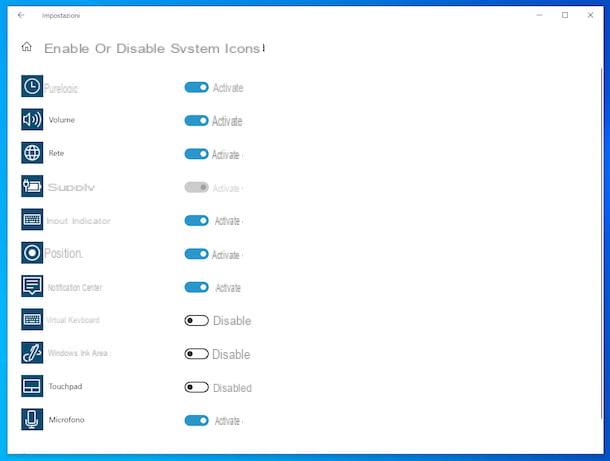This screenshot has height=461, width=610.
Task: Click the Rete globe icon
Action: pos(32,153)
